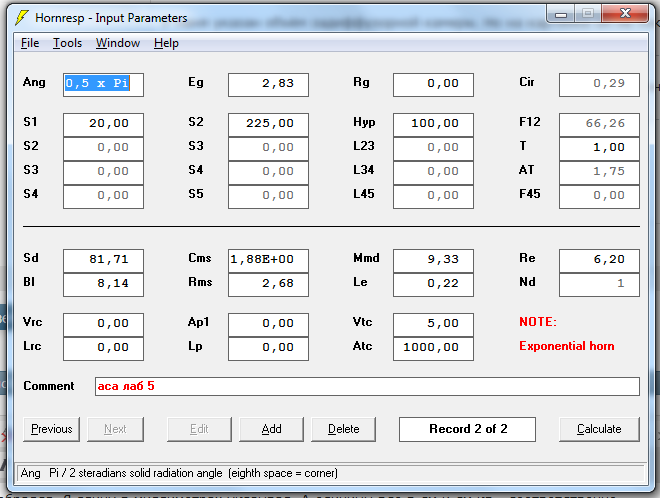Click the 'Hornresp - Input Parameters' window title

(111, 18)
